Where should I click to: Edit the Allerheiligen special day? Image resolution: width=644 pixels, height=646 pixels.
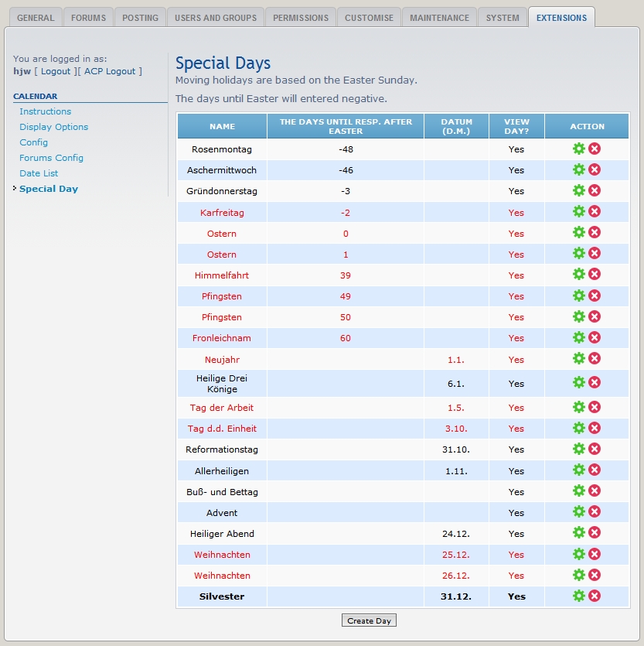point(578,470)
